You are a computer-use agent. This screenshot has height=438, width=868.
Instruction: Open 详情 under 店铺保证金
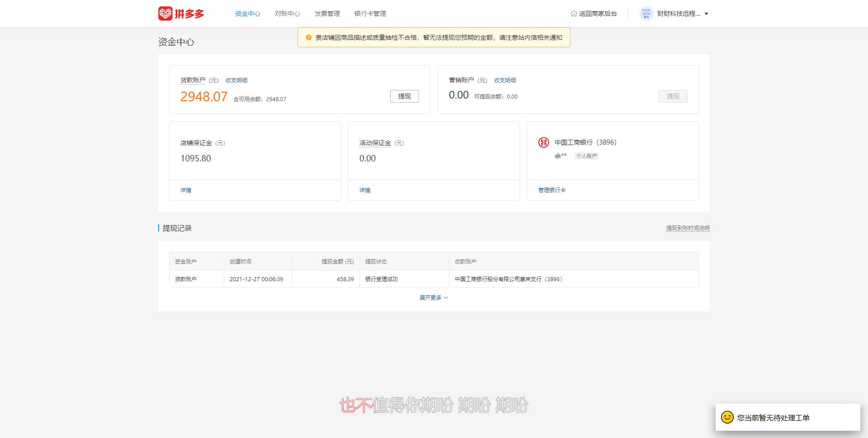(x=186, y=190)
